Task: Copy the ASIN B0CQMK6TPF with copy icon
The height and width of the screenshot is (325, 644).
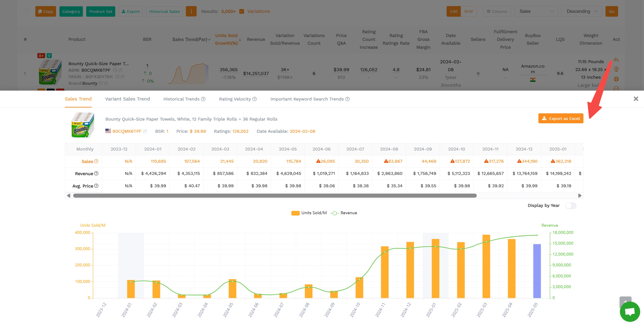Action: (115, 70)
